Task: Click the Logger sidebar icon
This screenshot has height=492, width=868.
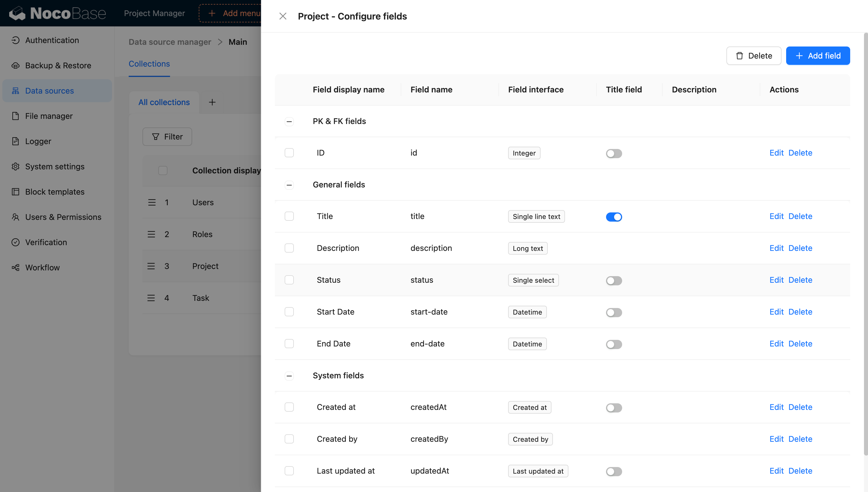Action: (16, 141)
